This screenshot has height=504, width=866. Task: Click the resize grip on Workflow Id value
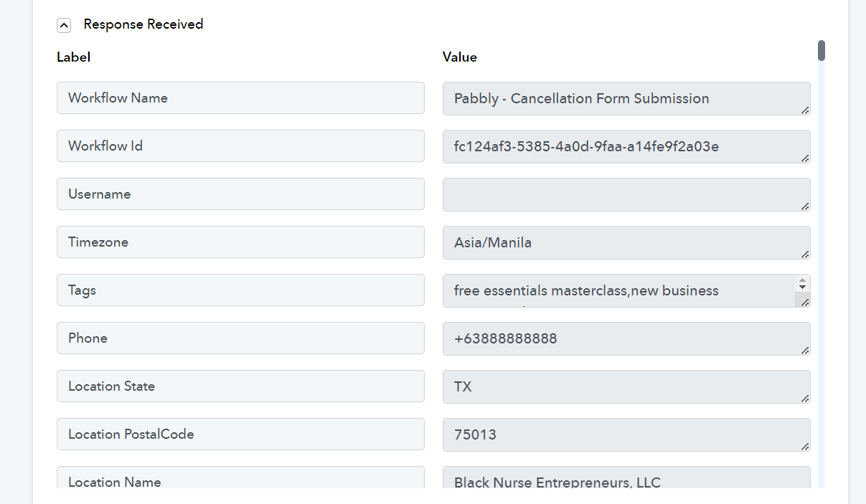(805, 158)
